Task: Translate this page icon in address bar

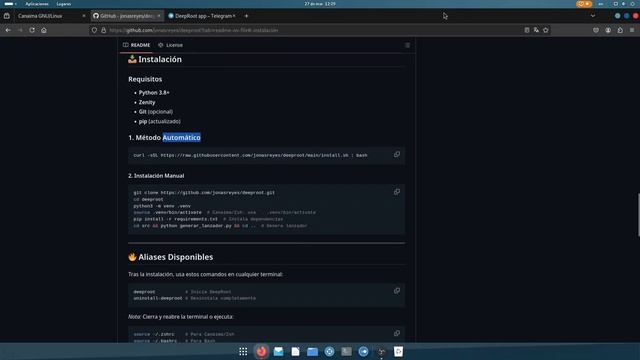Action: pyautogui.click(x=536, y=30)
